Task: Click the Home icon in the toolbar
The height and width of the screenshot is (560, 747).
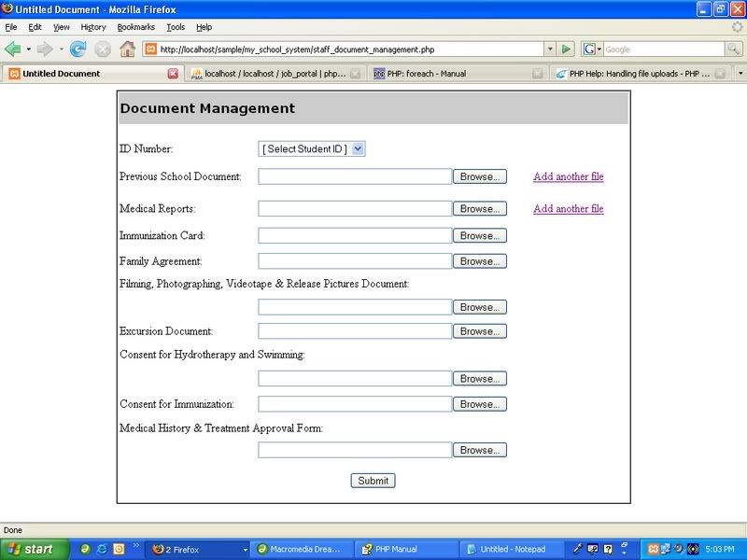Action: point(127,49)
